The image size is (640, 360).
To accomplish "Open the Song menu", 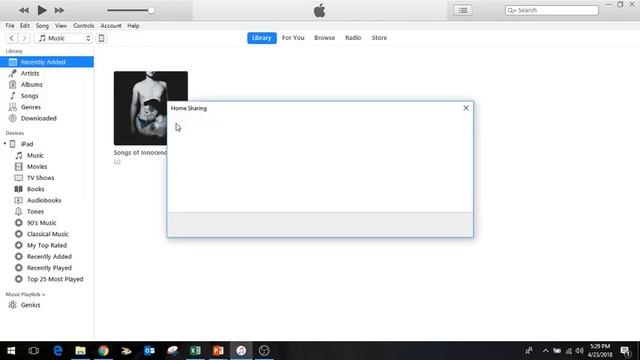I will (x=42, y=26).
